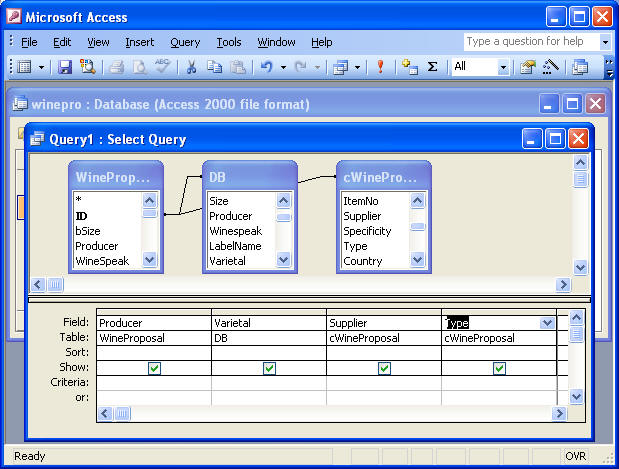Launch the Build expression icon
Image resolution: width=619 pixels, height=469 pixels.
click(550, 67)
